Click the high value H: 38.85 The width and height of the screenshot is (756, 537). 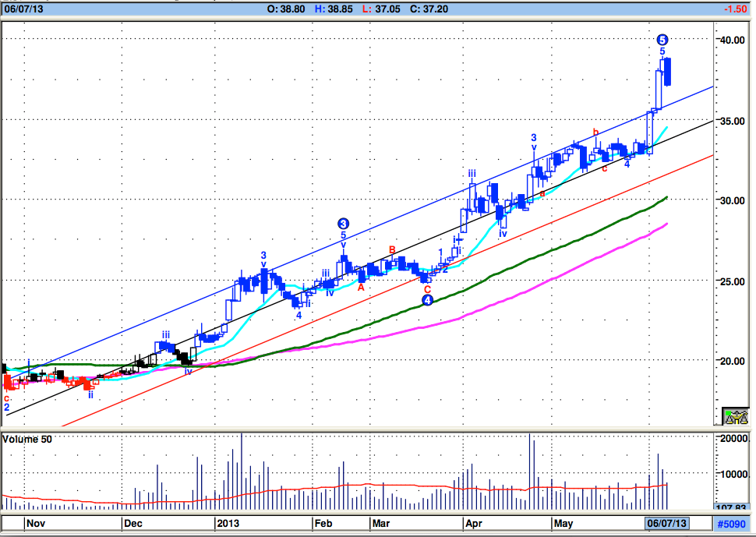pos(334,9)
